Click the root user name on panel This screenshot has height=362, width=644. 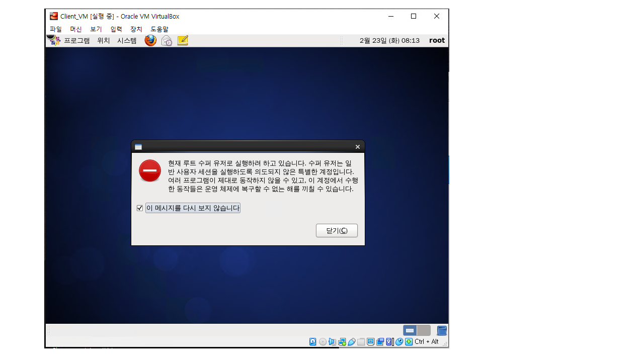[437, 41]
